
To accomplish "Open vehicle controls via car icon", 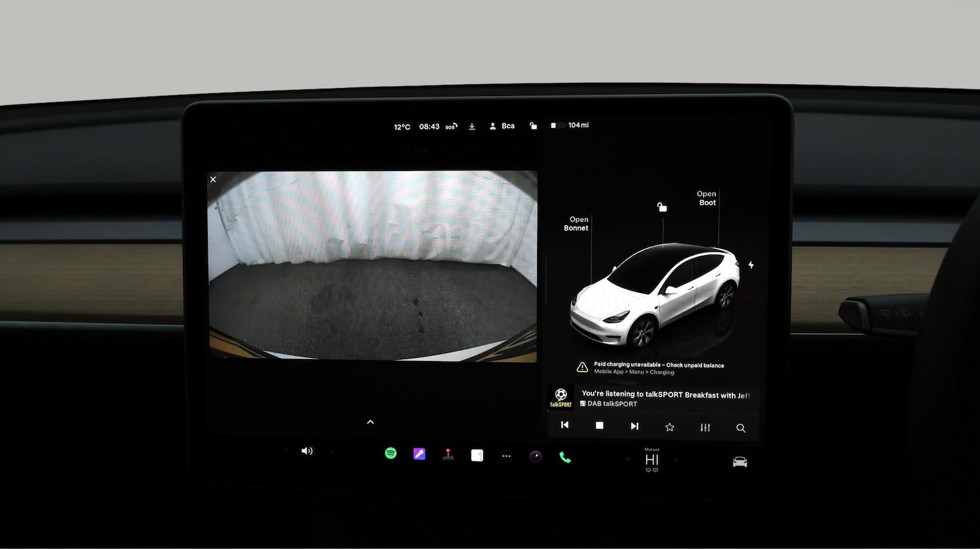I will (740, 462).
